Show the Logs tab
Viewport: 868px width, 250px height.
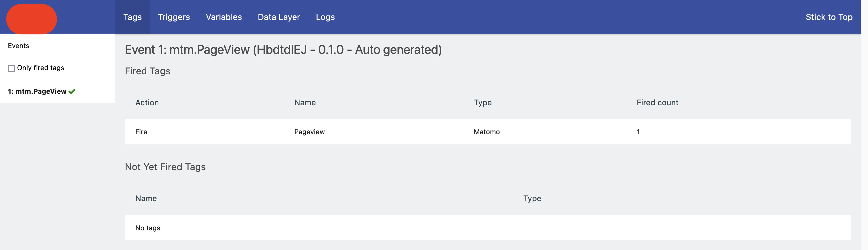click(x=325, y=17)
